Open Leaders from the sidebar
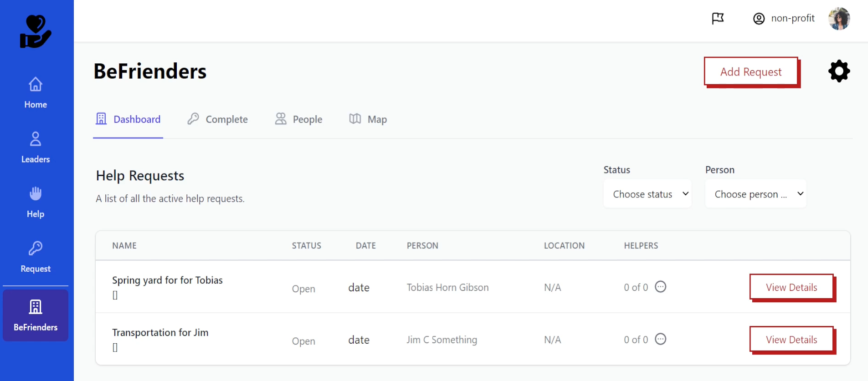 coord(36,147)
